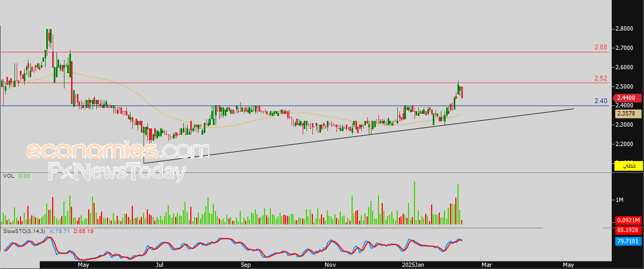Click the red volume tag 0.0921M
Screen dimensions: 644x269
(x=628, y=220)
